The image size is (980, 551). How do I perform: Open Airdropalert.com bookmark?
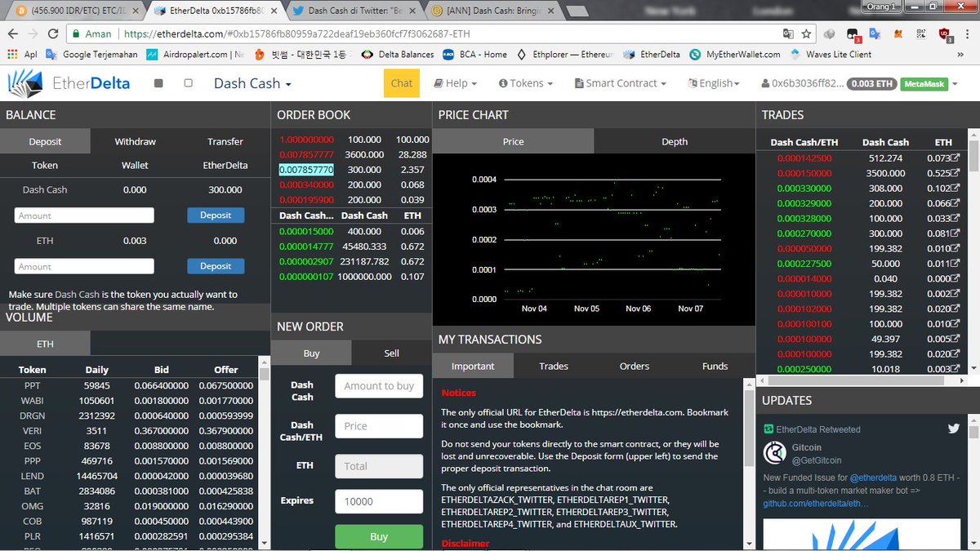[x=196, y=55]
